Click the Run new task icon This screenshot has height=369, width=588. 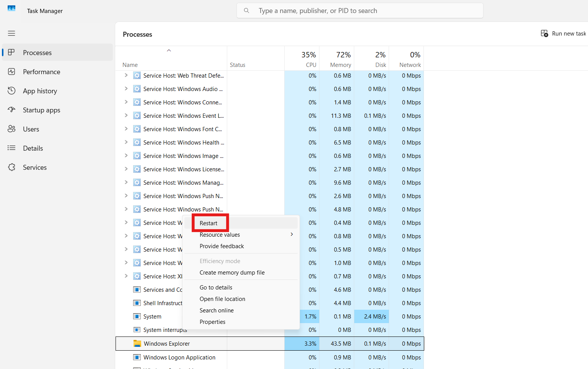(544, 33)
